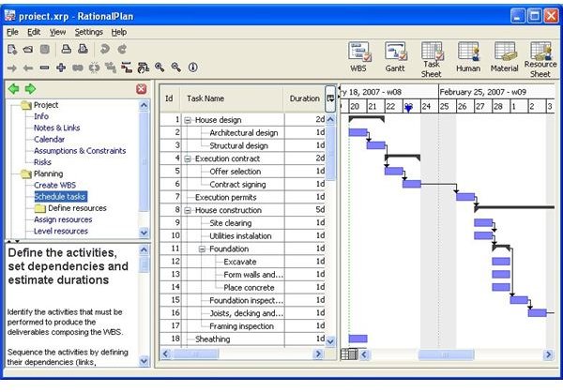563x392 pixels.
Task: Select Level resources planning step
Action: point(61,232)
